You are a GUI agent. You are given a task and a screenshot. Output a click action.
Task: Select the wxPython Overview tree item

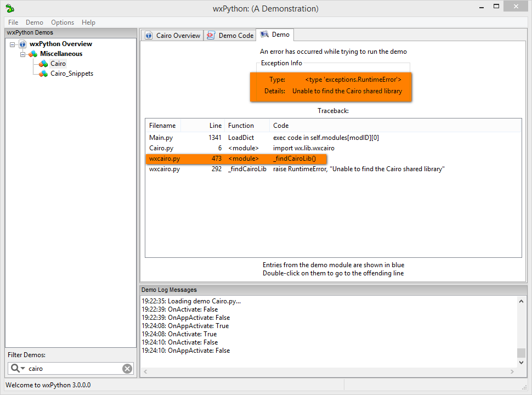pyautogui.click(x=61, y=44)
